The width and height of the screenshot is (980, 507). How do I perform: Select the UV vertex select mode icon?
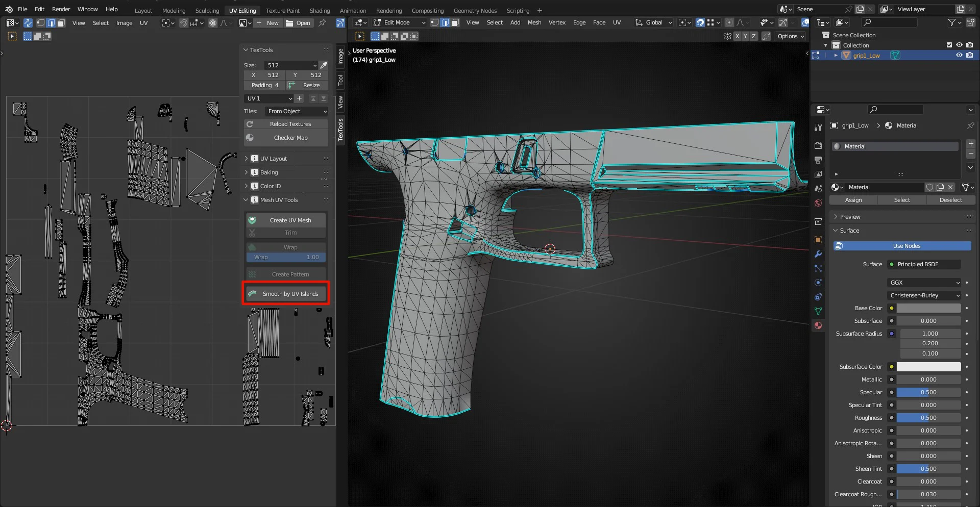coord(40,23)
